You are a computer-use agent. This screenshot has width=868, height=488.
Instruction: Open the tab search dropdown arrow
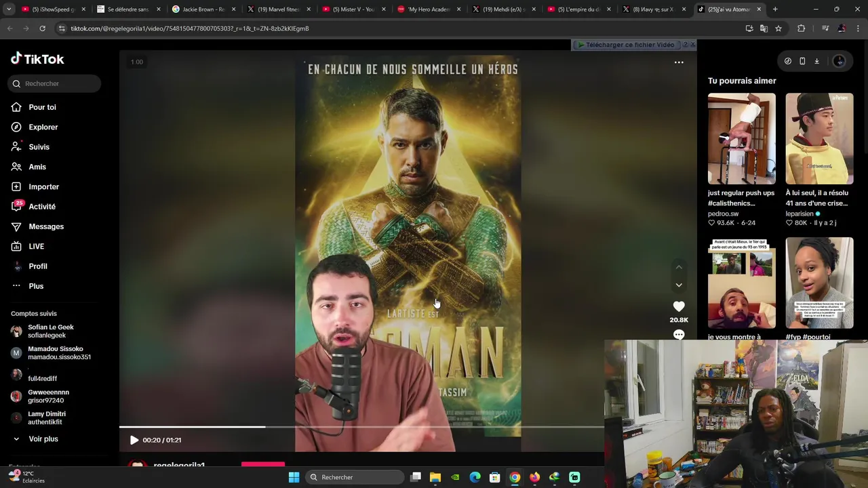pyautogui.click(x=7, y=9)
